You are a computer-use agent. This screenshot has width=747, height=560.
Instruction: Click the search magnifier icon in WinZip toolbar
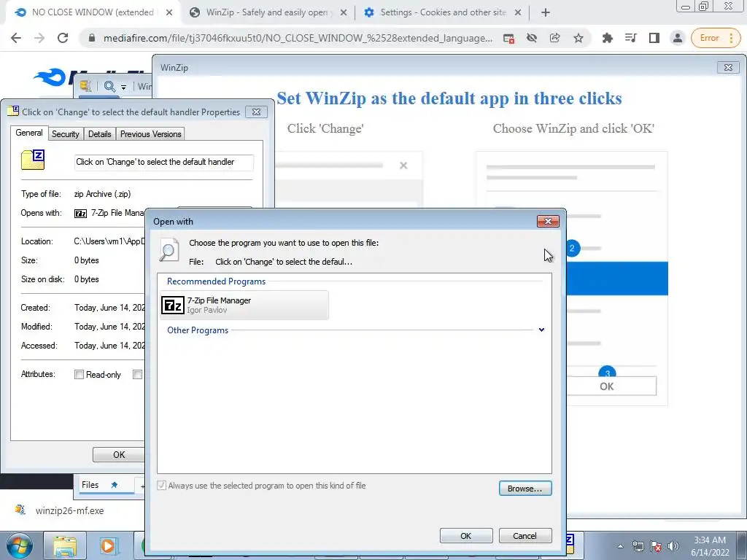(x=109, y=86)
